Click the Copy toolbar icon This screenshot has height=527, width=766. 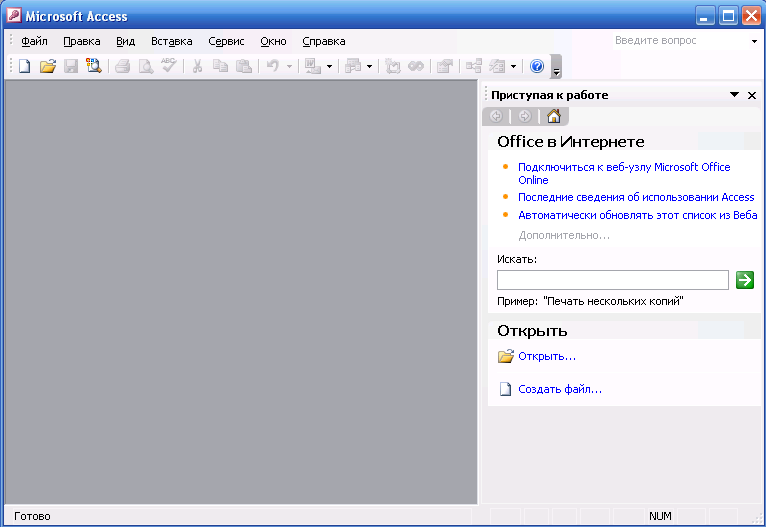tap(221, 66)
